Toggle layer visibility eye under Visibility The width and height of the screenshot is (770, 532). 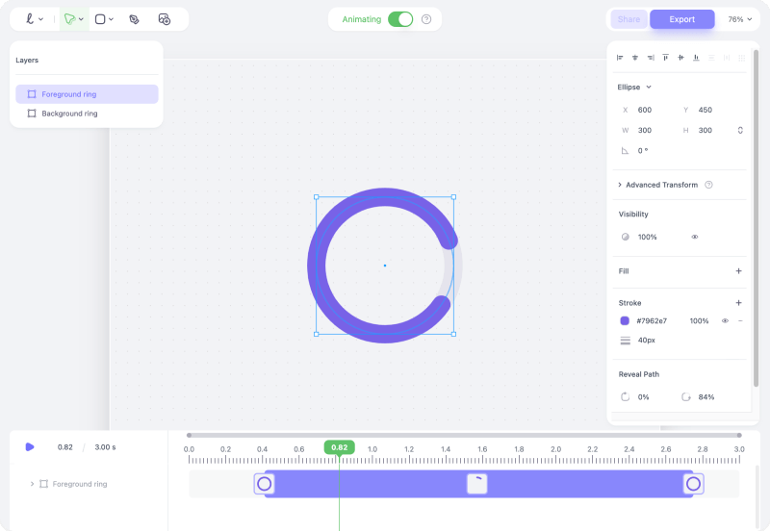point(694,237)
